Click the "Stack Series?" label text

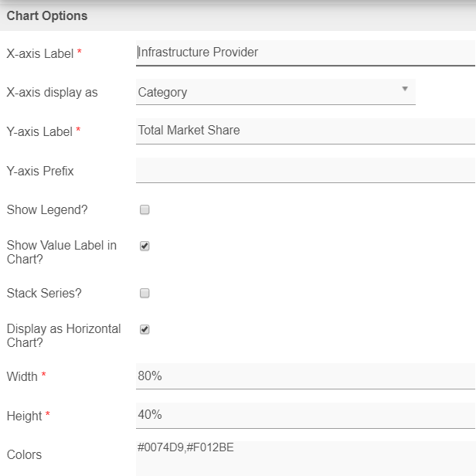pyautogui.click(x=44, y=294)
